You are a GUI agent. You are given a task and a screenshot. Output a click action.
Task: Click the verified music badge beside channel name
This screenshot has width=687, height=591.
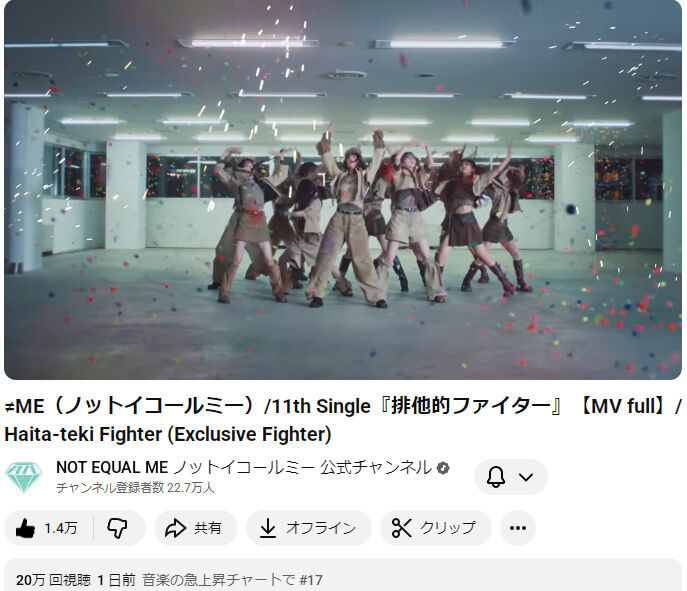[x=443, y=468]
